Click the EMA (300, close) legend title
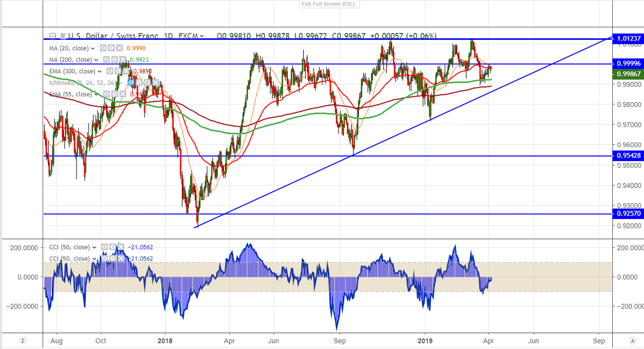Screen dimensions: 644x349 [x=72, y=71]
